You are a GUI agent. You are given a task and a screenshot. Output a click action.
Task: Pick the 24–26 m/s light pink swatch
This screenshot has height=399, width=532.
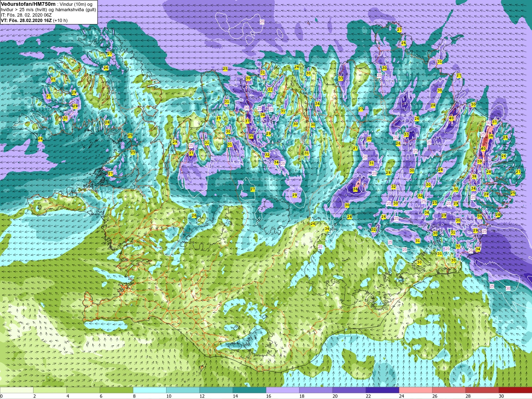pyautogui.click(x=416, y=390)
